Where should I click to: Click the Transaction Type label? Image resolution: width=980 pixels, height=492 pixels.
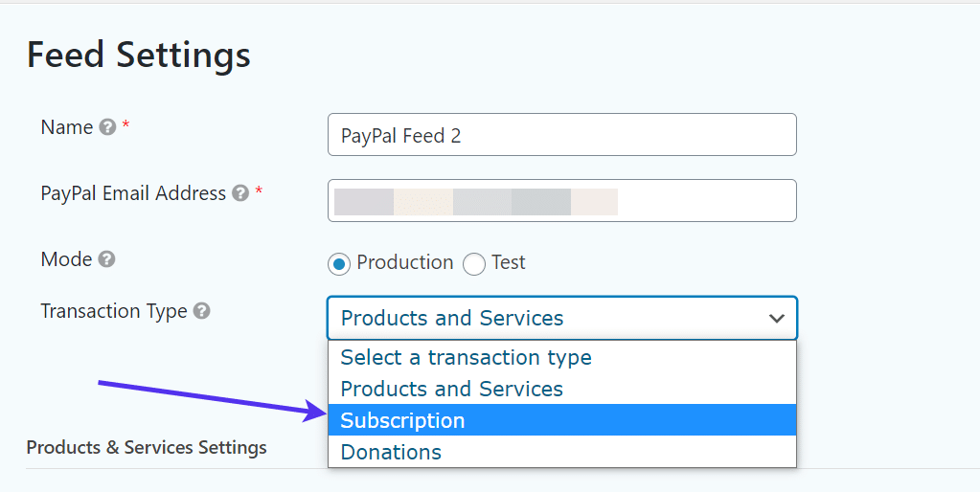113,311
